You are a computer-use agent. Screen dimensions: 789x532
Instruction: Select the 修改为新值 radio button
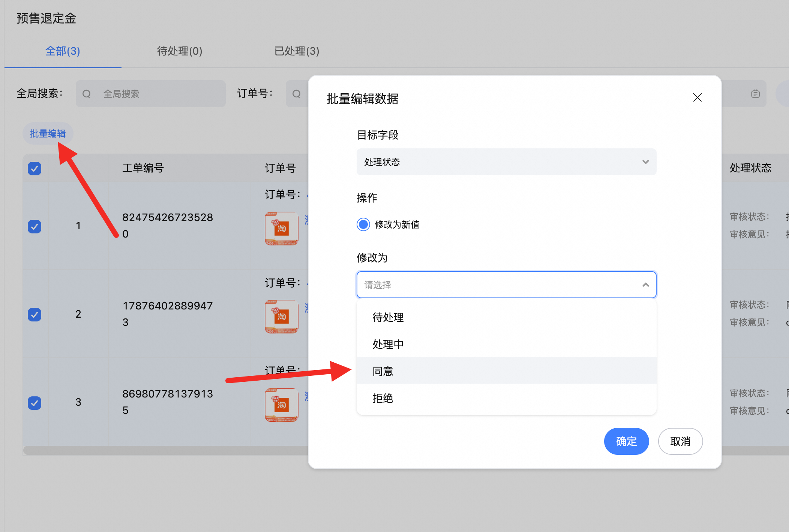point(363,224)
